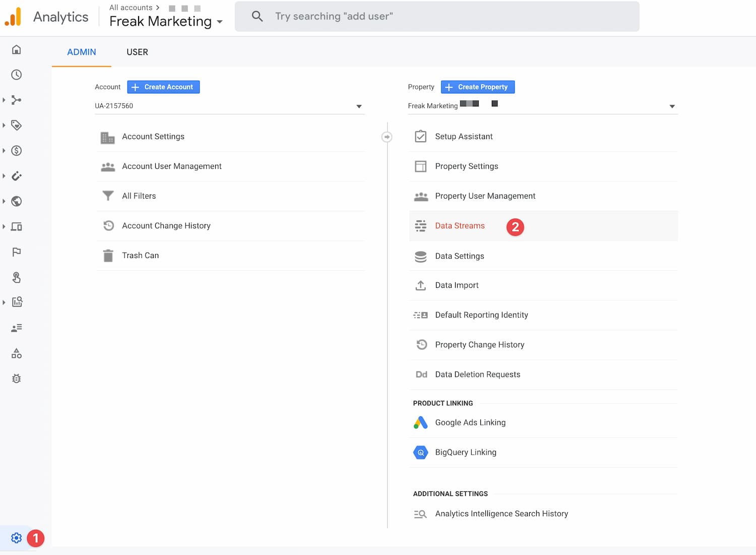Click the Tech devices icon
The width and height of the screenshot is (756, 555).
[x=17, y=227]
